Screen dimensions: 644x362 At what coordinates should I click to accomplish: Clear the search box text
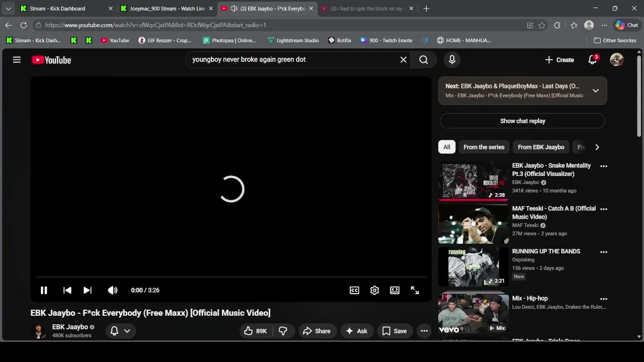click(x=403, y=60)
